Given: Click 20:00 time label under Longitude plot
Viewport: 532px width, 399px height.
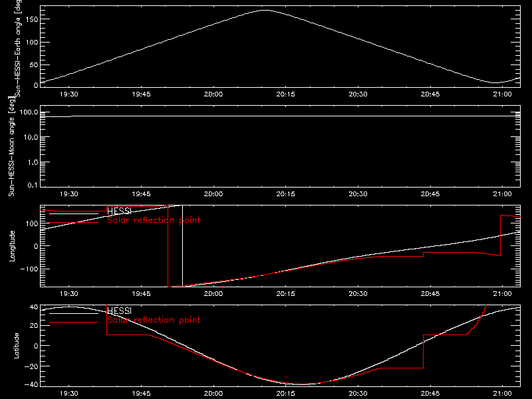Looking at the screenshot, I should tap(213, 294).
